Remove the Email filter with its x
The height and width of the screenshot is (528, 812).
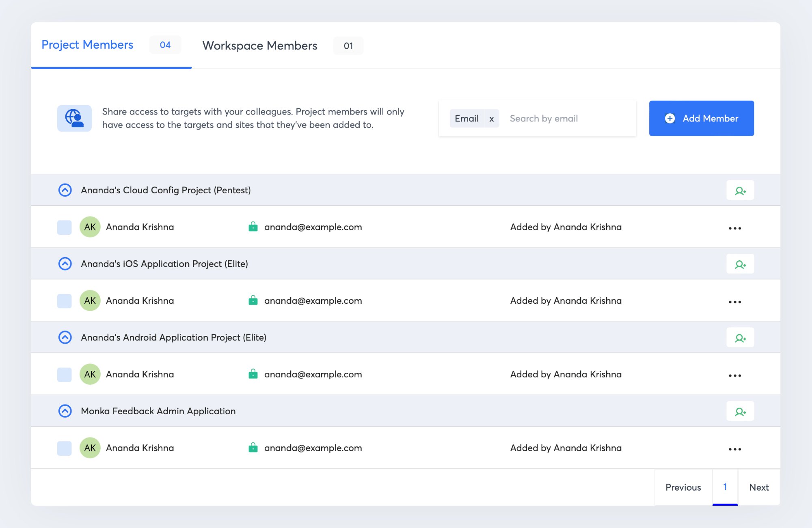[x=491, y=119]
